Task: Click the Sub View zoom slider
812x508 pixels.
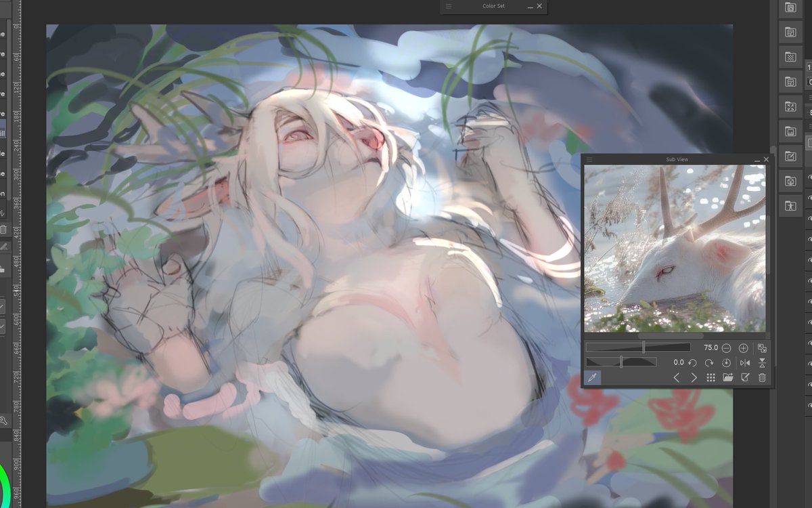Action: click(x=638, y=347)
